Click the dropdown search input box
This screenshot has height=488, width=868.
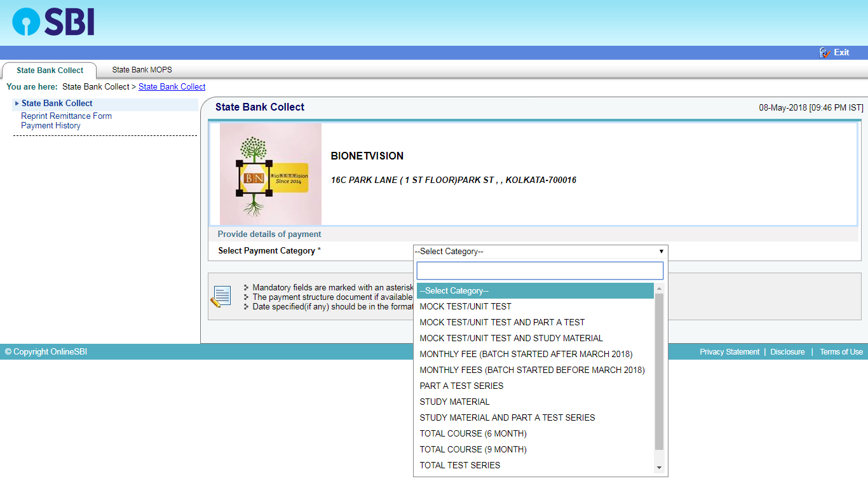click(539, 271)
